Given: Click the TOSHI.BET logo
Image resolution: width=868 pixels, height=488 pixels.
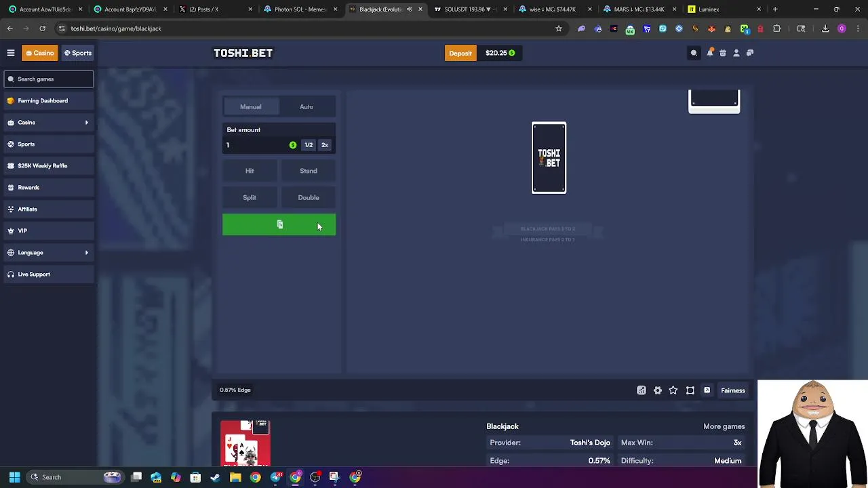Looking at the screenshot, I should pyautogui.click(x=243, y=53).
